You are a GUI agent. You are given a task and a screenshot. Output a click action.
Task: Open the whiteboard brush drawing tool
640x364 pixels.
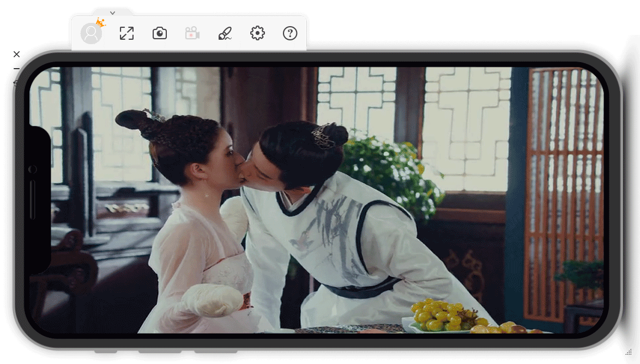225,33
